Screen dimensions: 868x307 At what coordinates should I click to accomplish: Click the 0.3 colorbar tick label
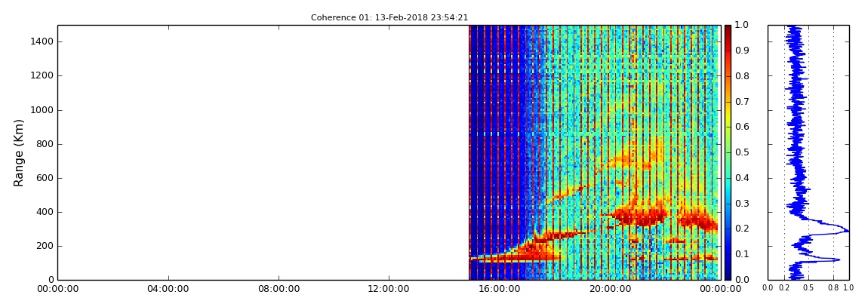(x=740, y=204)
